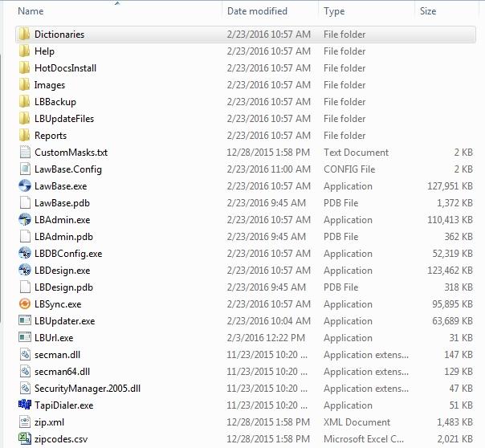The height and width of the screenshot is (448, 485).
Task: Select the folder name 'HotDocsInstall'
Action: [x=65, y=68]
